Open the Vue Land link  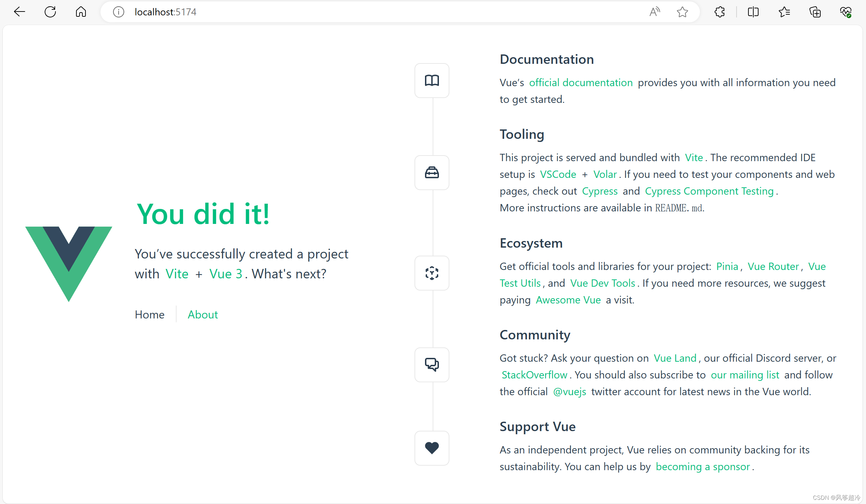click(x=675, y=358)
